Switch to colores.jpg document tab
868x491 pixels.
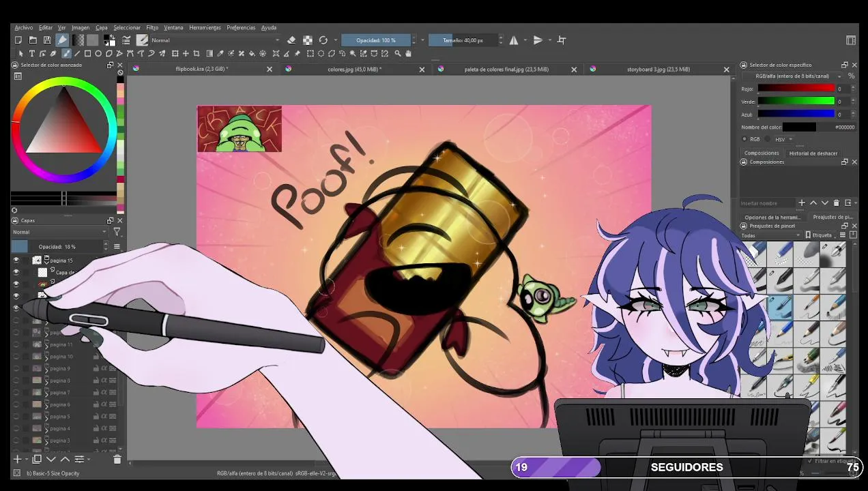354,69
